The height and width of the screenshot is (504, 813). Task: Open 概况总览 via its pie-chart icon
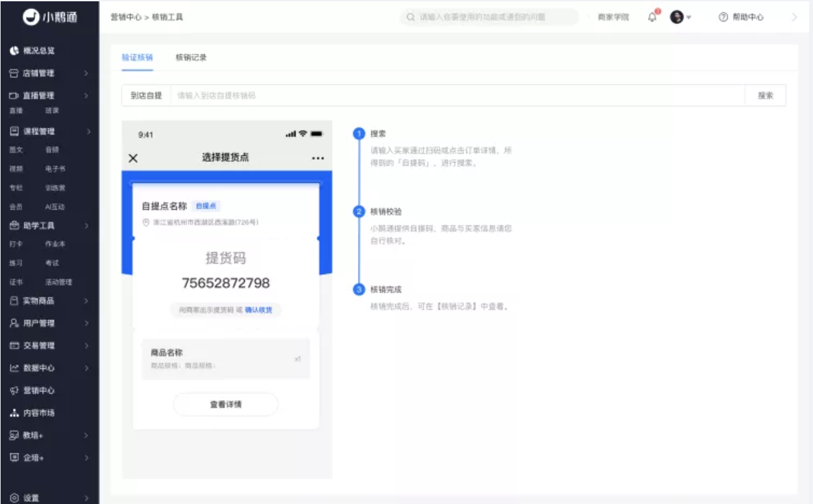14,51
